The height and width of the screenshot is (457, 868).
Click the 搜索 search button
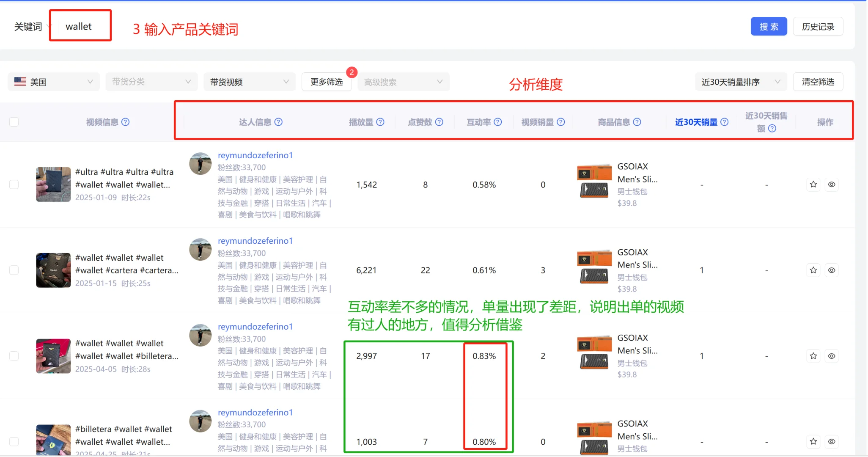769,26
